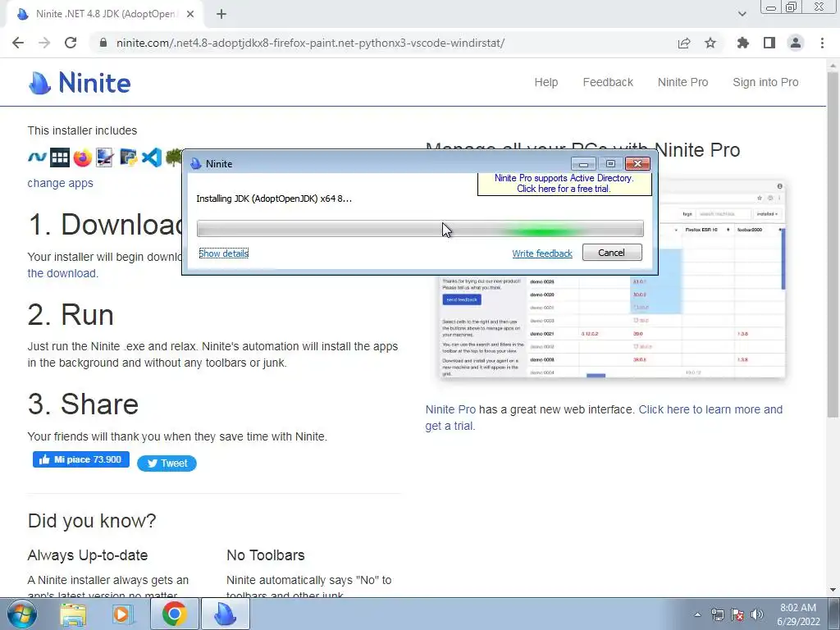The image size is (840, 630).
Task: Click the browser forward arrow
Action: tap(44, 43)
